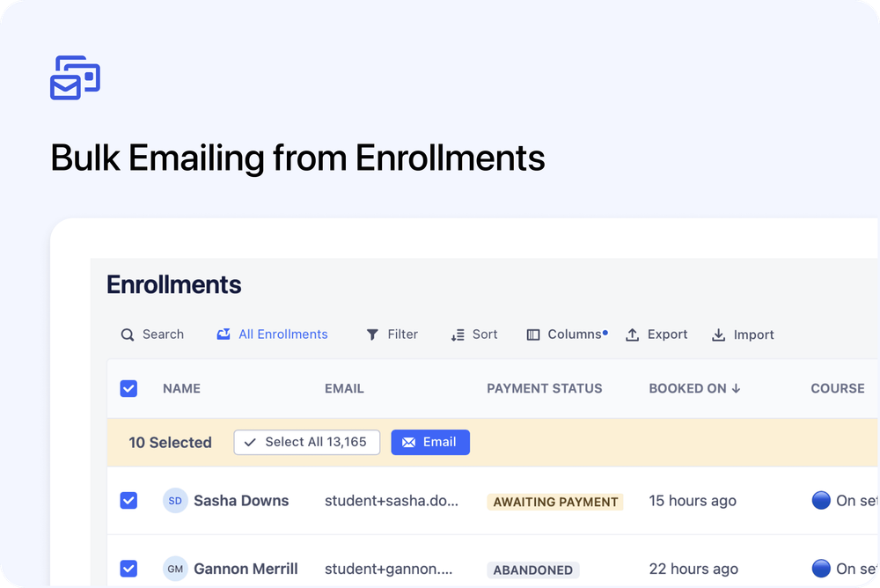This screenshot has width=880, height=588.
Task: Send an Email to selected students
Action: tap(430, 442)
